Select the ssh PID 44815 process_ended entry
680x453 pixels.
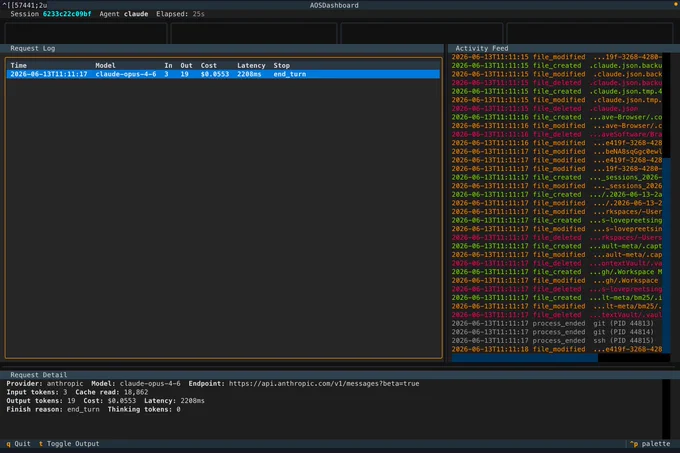point(552,341)
